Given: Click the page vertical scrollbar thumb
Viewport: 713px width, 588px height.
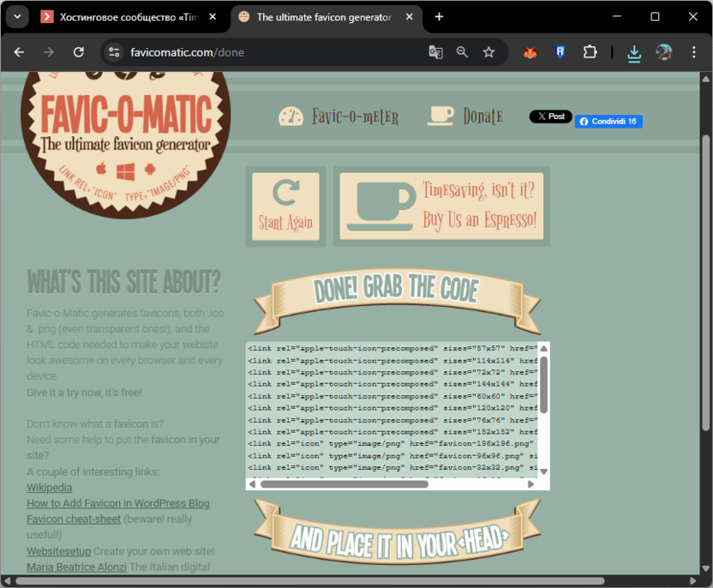Looking at the screenshot, I should [706, 283].
